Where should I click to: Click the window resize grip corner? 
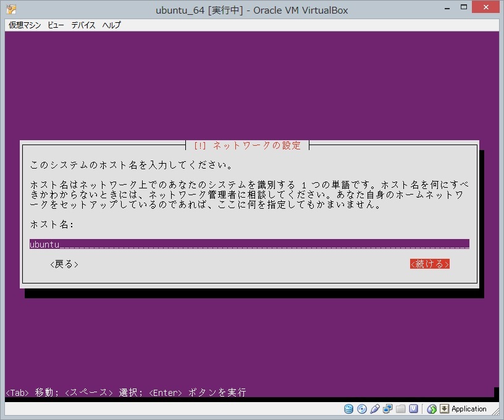click(x=495, y=411)
